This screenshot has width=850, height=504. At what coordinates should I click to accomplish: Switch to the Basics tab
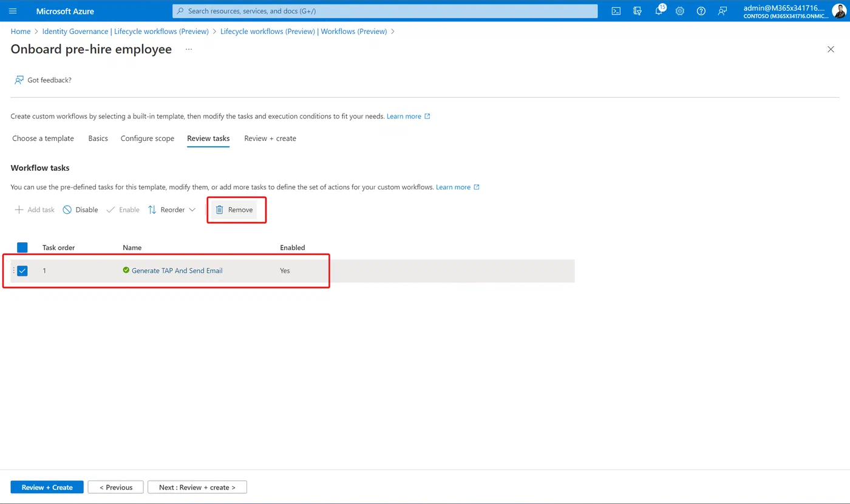(x=98, y=138)
